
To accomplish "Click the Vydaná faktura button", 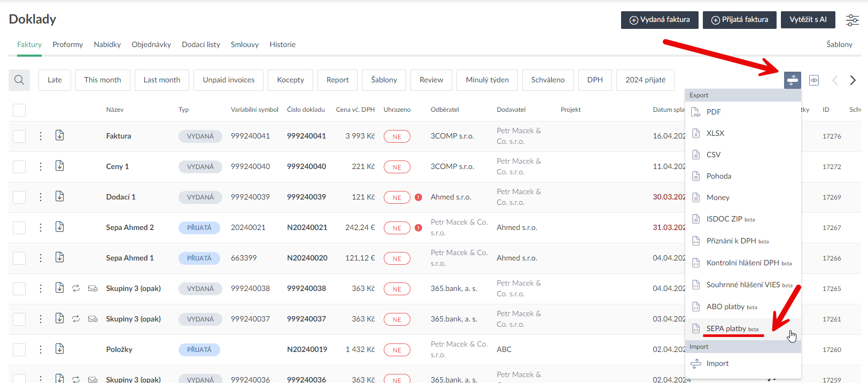I will [659, 20].
